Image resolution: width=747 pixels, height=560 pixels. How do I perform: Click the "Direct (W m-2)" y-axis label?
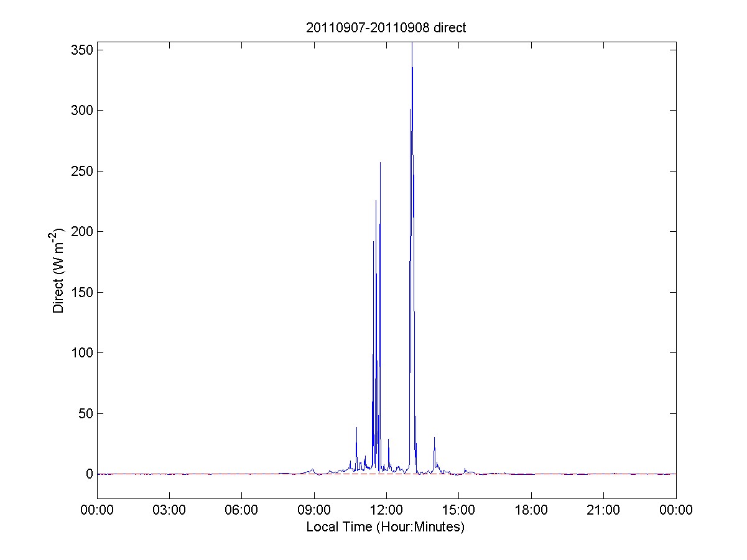[x=58, y=270]
